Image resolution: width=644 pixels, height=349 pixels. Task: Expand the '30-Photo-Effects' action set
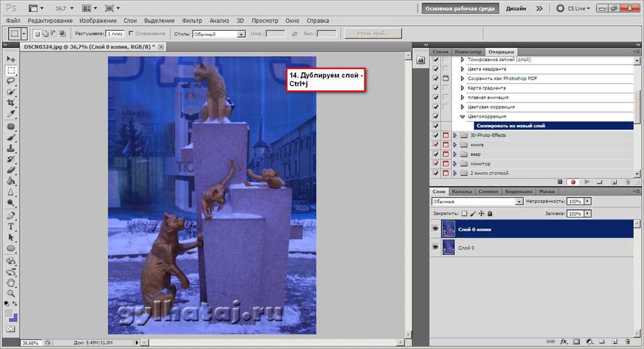pos(455,135)
